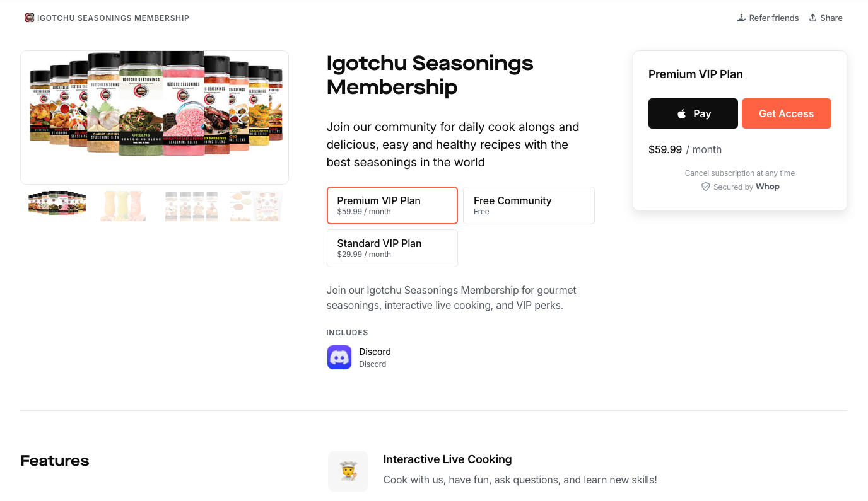Open the second product image thumbnail
This screenshot has width=868, height=501.
(x=123, y=205)
